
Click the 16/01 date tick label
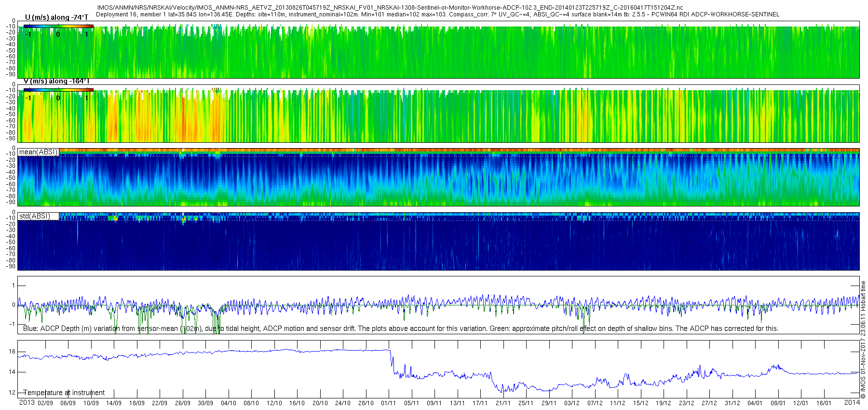[824, 403]
